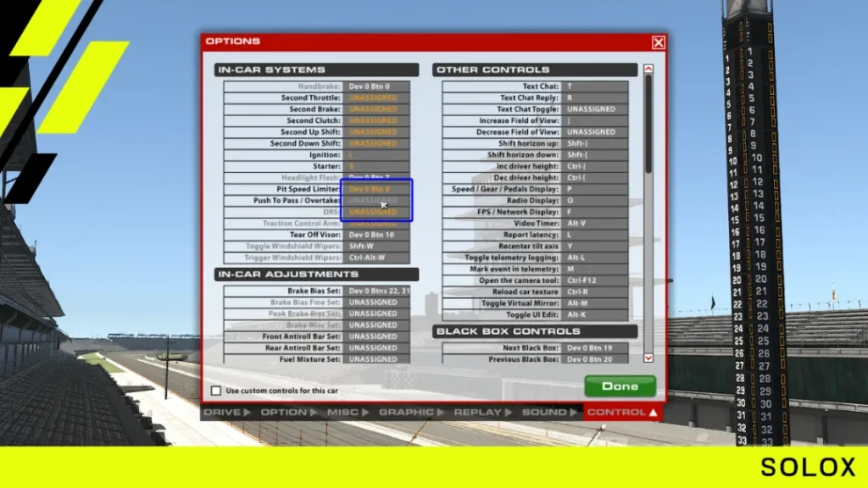The width and height of the screenshot is (868, 488).
Task: Open the SOUND tab
Action: pos(549,413)
